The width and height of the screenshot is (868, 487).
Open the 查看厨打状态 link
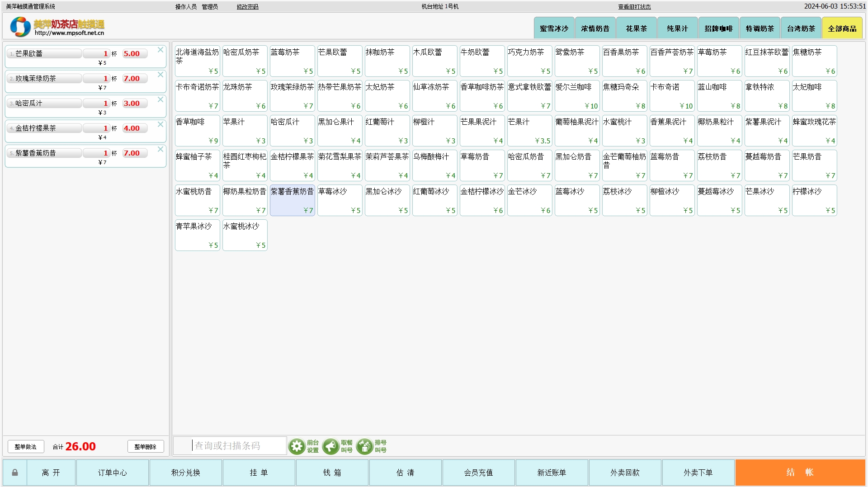tap(634, 7)
